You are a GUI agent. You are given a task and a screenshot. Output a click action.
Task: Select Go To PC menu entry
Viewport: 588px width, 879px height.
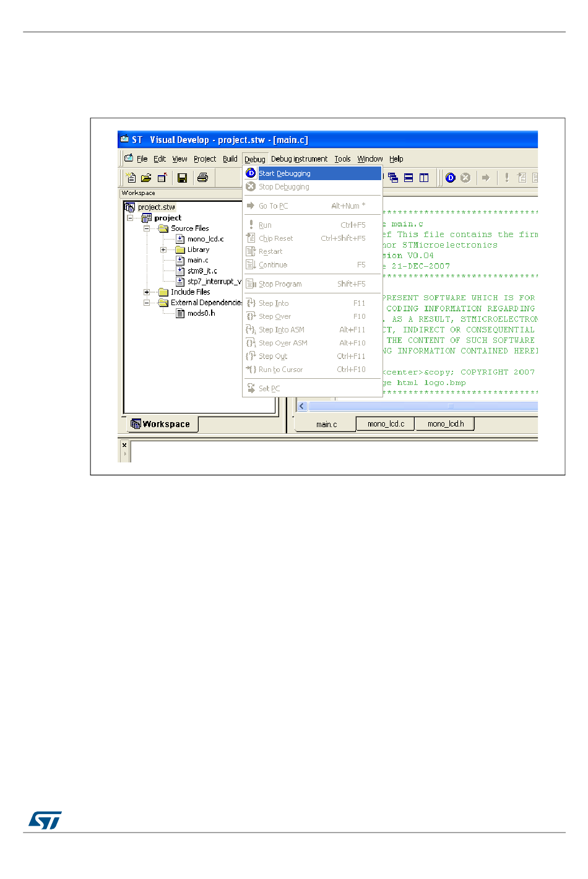point(313,206)
